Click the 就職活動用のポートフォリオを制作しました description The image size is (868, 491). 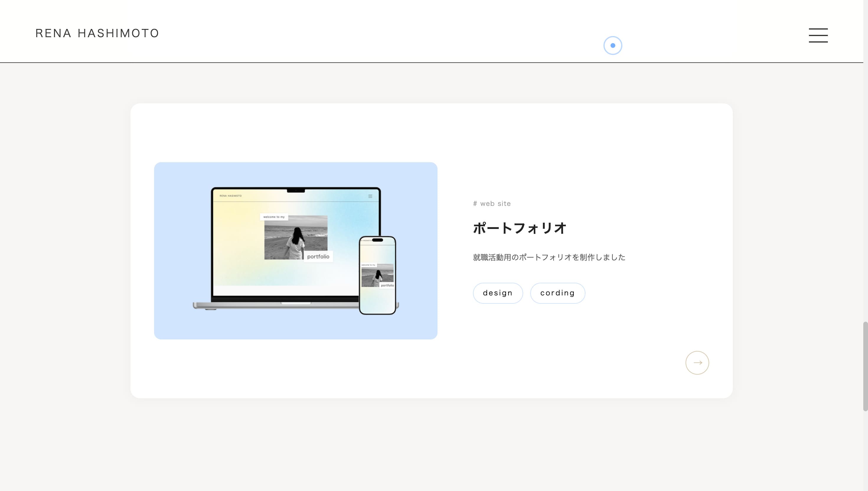click(x=549, y=257)
